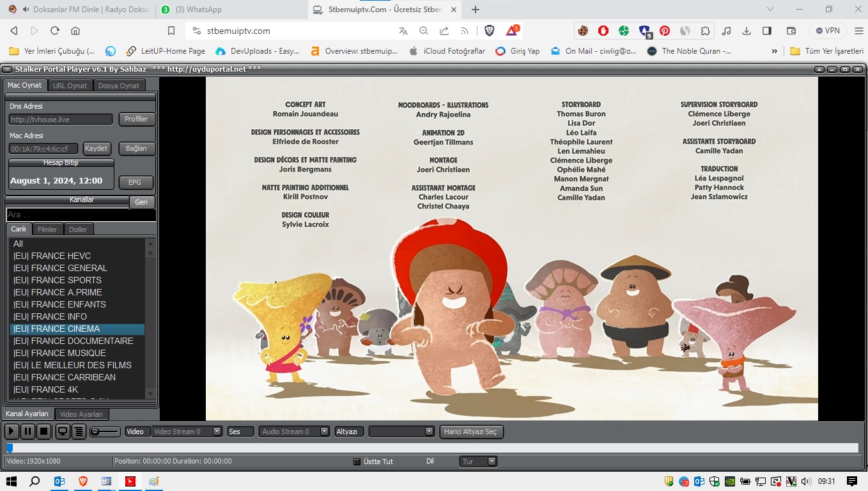Select the Diziler tab
The image size is (868, 491).
[x=78, y=229]
